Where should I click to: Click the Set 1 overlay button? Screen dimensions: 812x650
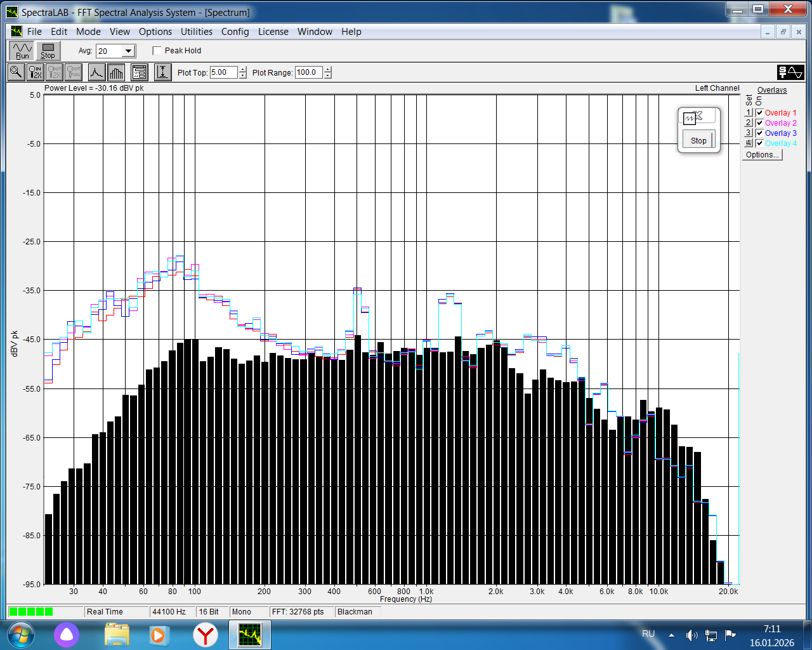click(749, 113)
